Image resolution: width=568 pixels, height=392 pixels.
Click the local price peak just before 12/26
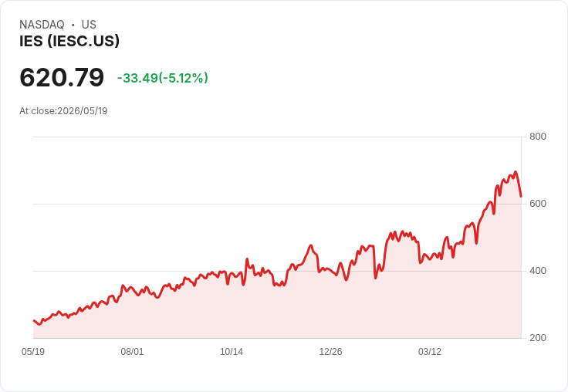(311, 245)
